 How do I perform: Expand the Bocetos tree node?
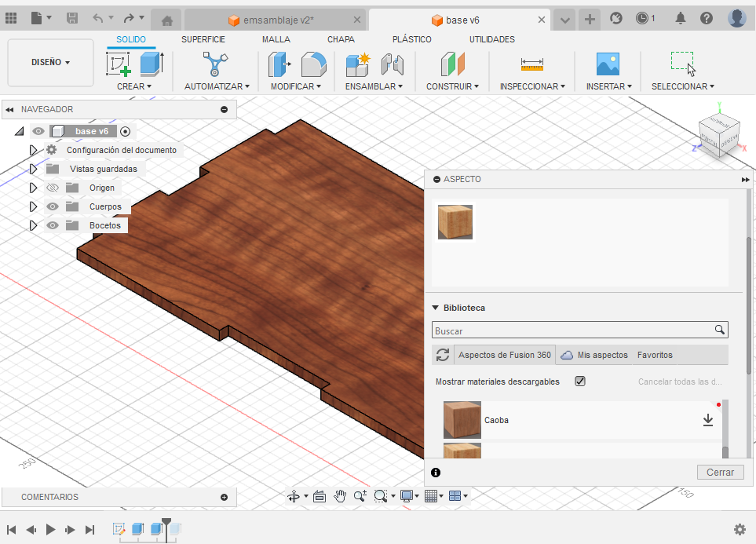[33, 225]
